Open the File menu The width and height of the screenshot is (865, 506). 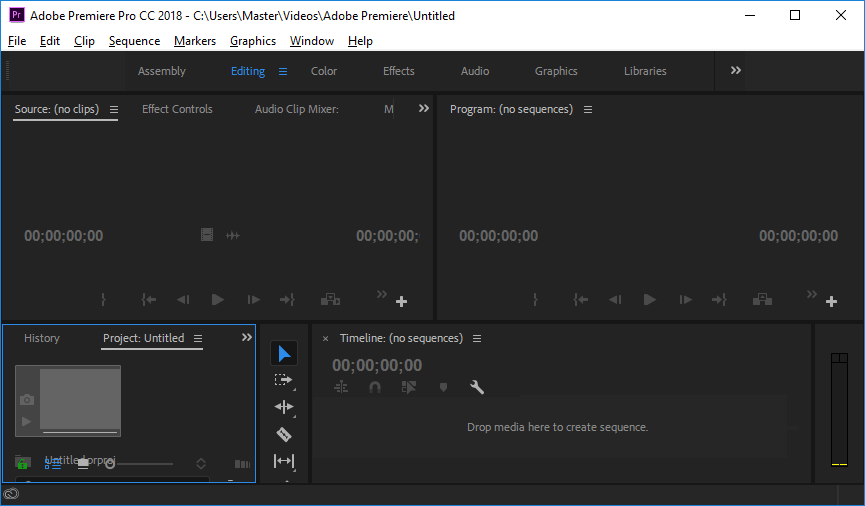click(17, 41)
